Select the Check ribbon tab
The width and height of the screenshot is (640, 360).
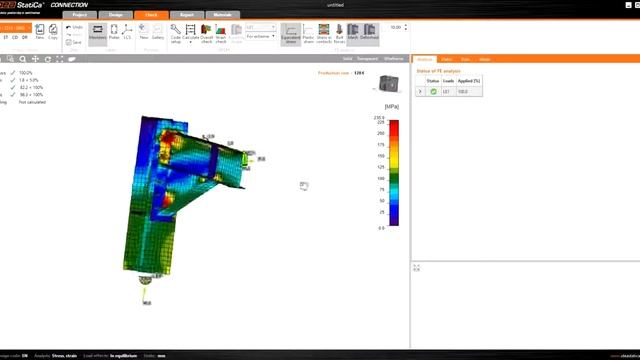(x=151, y=15)
